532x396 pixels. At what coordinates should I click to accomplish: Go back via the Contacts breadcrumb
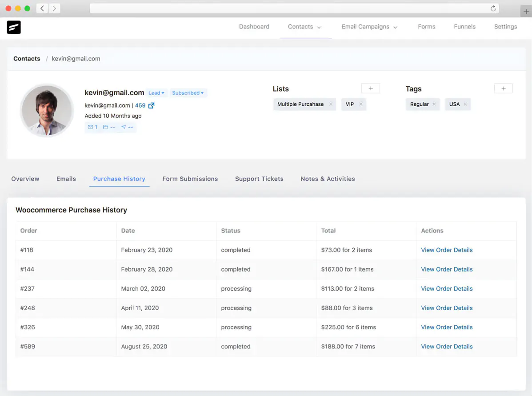tap(26, 58)
